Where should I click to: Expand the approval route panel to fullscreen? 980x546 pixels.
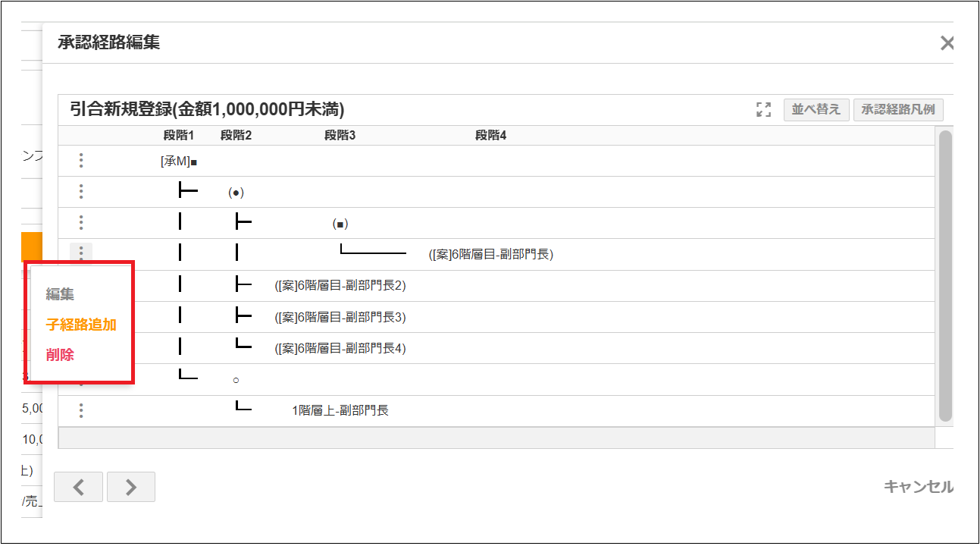pyautogui.click(x=763, y=110)
